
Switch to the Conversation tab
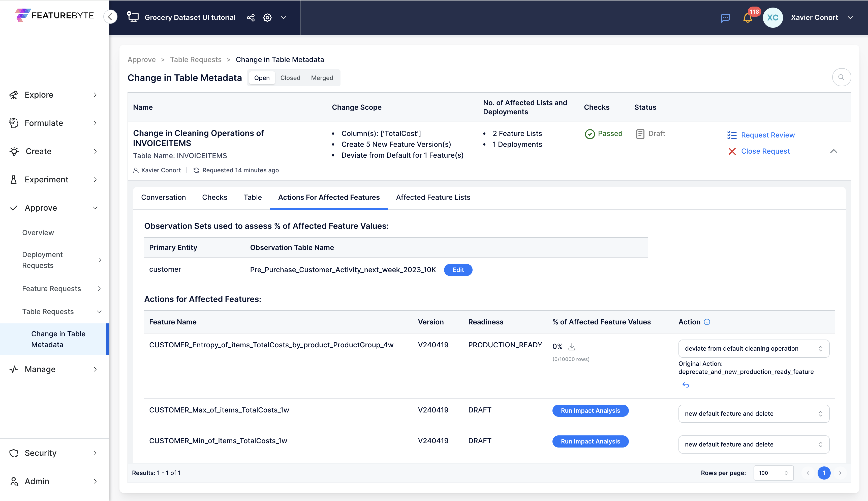[x=163, y=197]
